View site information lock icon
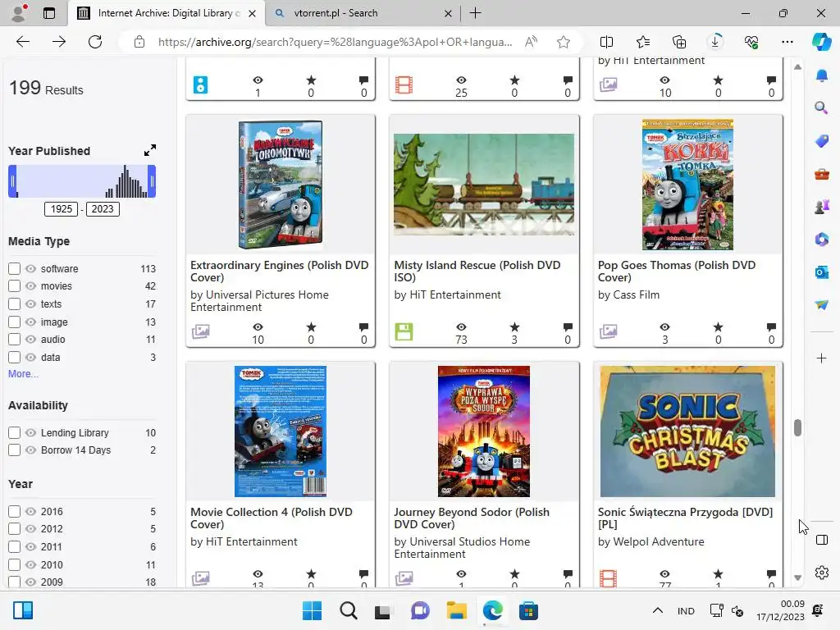This screenshot has width=840, height=630. tap(139, 42)
